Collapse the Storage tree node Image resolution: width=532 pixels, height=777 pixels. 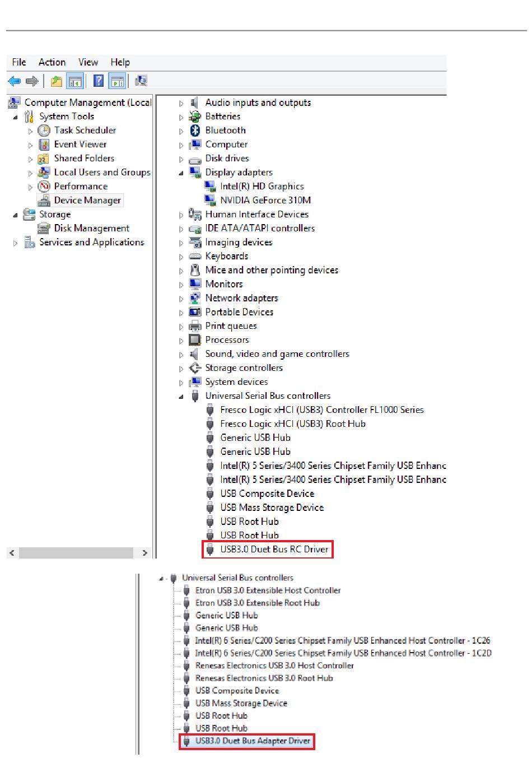(x=16, y=215)
